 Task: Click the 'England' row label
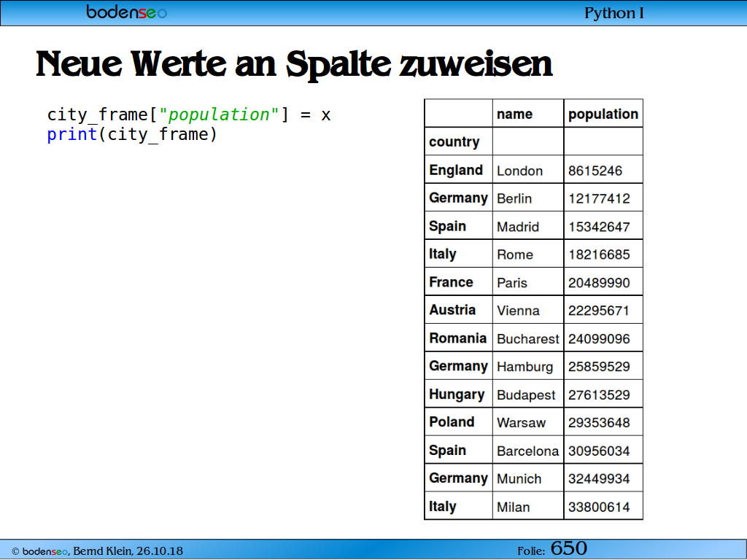[x=456, y=170]
